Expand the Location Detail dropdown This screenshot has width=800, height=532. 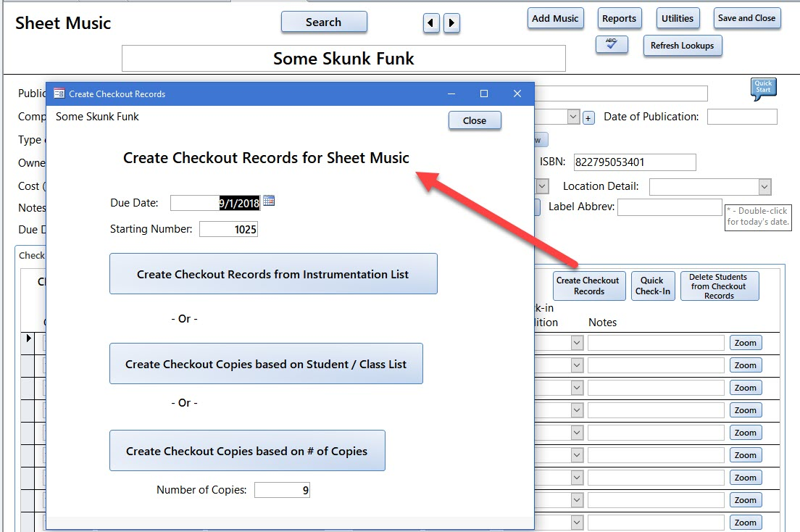pyautogui.click(x=764, y=187)
